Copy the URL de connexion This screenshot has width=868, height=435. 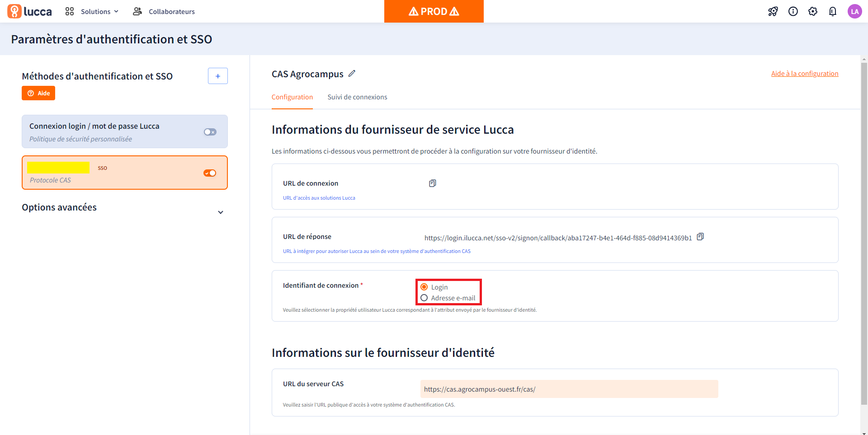pos(433,183)
